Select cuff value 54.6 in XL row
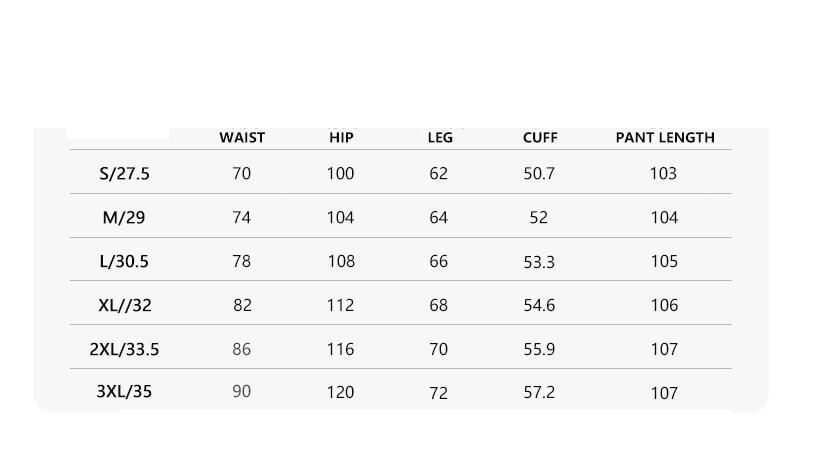 539,305
